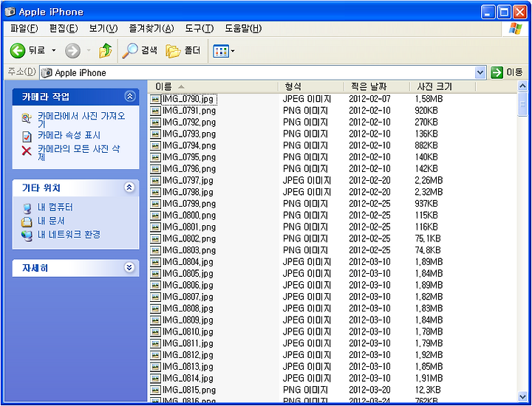Click 카메라 속성 표시 link
The width and height of the screenshot is (532, 406).
click(69, 136)
